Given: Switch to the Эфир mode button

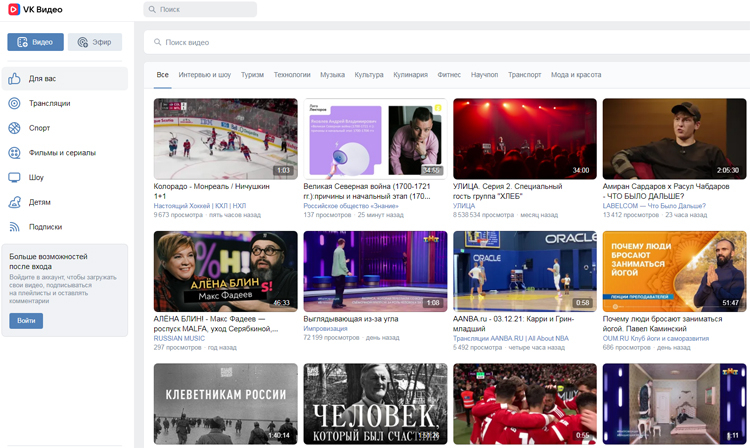Looking at the screenshot, I should [95, 42].
